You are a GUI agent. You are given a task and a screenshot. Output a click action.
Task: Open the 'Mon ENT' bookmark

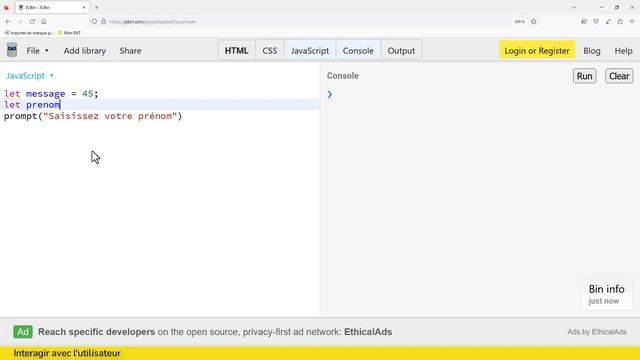[x=69, y=33]
